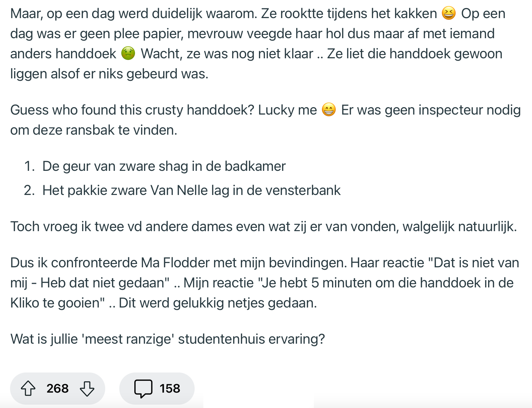Click list item about pakkie zware Van Nelle
Screen dimensions: 532x408
pyautogui.click(x=191, y=190)
